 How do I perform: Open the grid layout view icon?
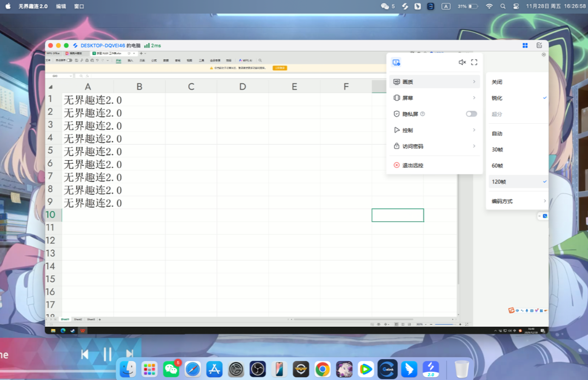(525, 45)
